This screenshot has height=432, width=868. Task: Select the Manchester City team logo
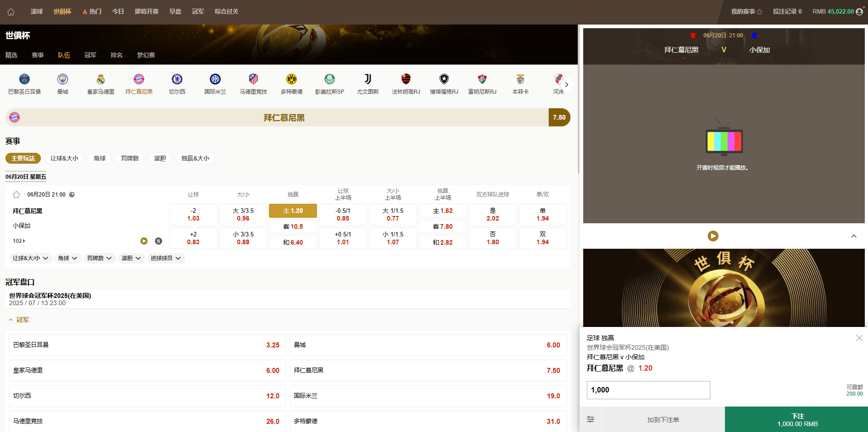pos(63,79)
